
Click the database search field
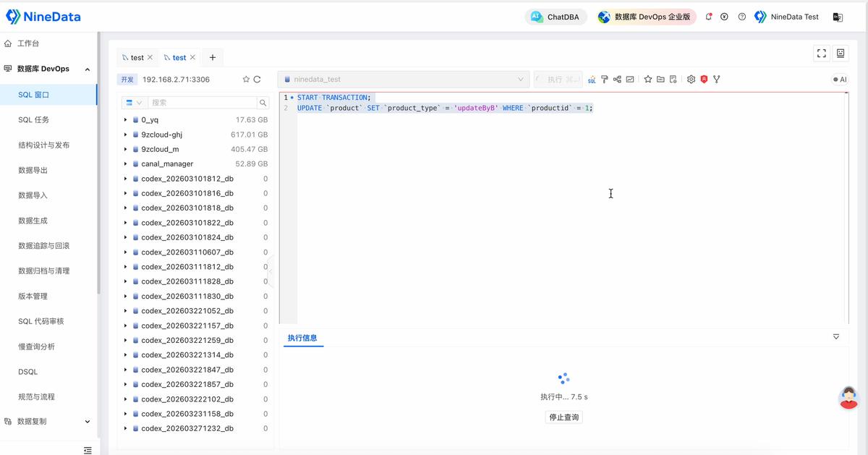pos(203,103)
